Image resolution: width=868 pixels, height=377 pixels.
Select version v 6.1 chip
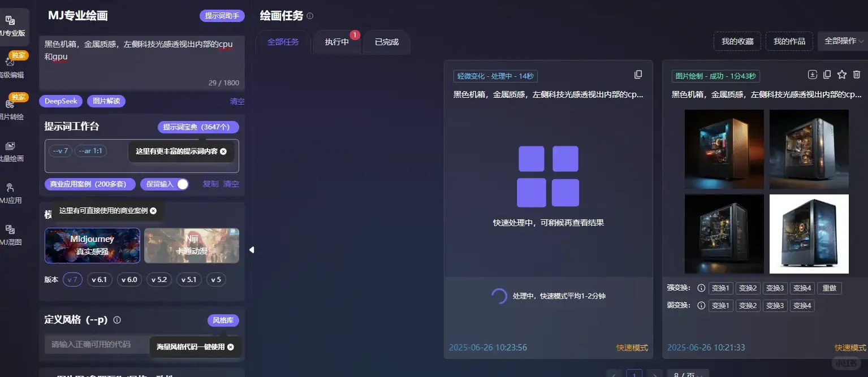tap(100, 279)
